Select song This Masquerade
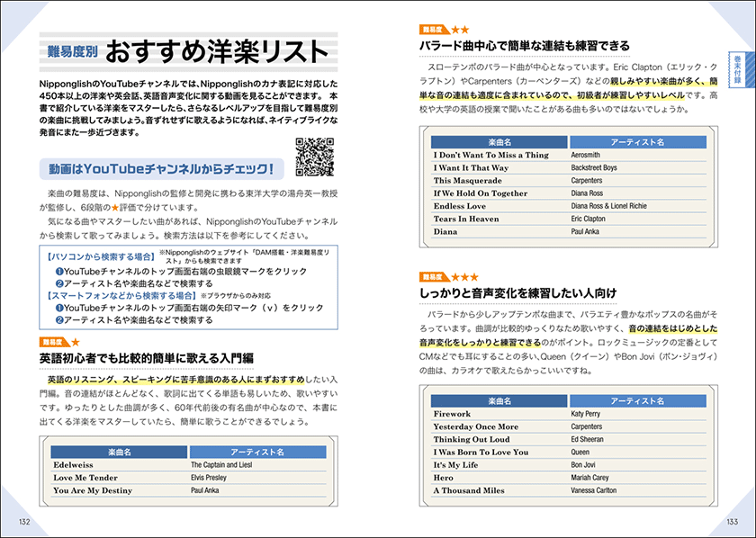This screenshot has height=538, width=756. [468, 181]
